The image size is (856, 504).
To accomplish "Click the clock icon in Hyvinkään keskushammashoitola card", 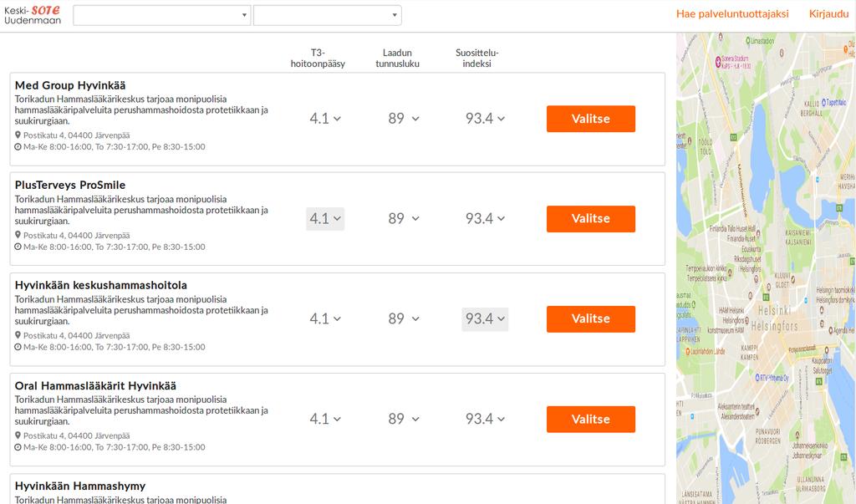I will click(x=18, y=348).
